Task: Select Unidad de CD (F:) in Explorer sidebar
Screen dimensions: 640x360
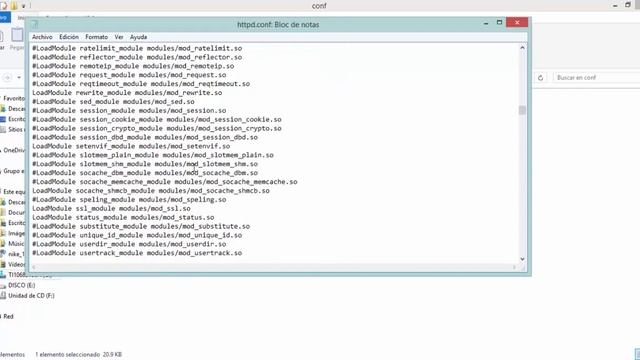Action: coord(31,295)
